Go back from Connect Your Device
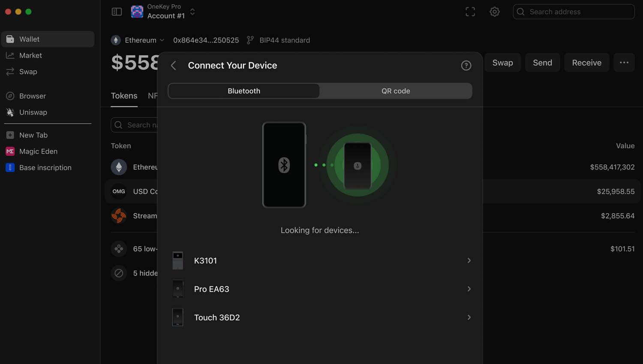This screenshot has height=364, width=643. (x=174, y=66)
